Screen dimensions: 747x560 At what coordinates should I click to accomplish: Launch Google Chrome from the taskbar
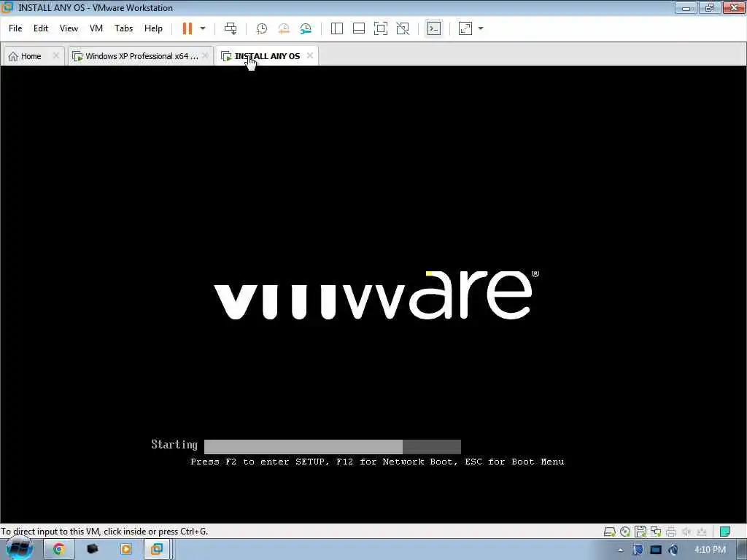click(59, 550)
